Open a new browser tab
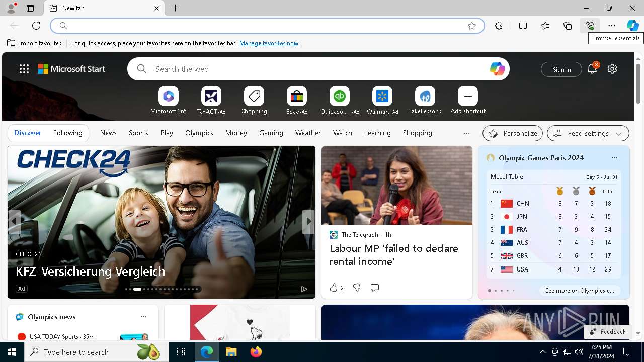This screenshot has width=644, height=362. (175, 8)
